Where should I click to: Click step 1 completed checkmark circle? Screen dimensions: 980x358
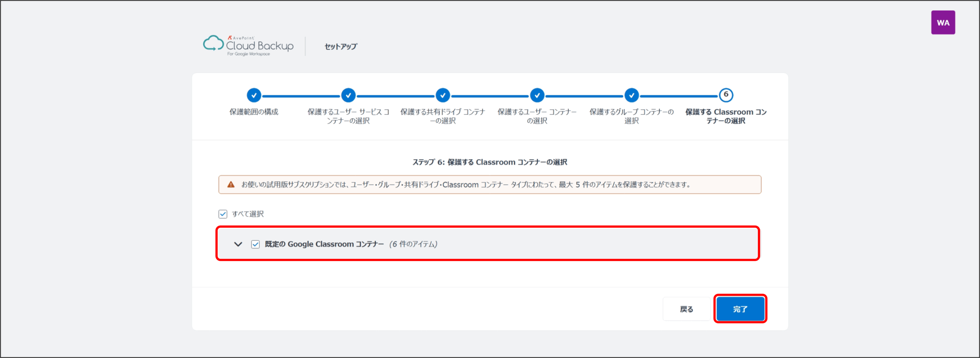click(x=254, y=95)
